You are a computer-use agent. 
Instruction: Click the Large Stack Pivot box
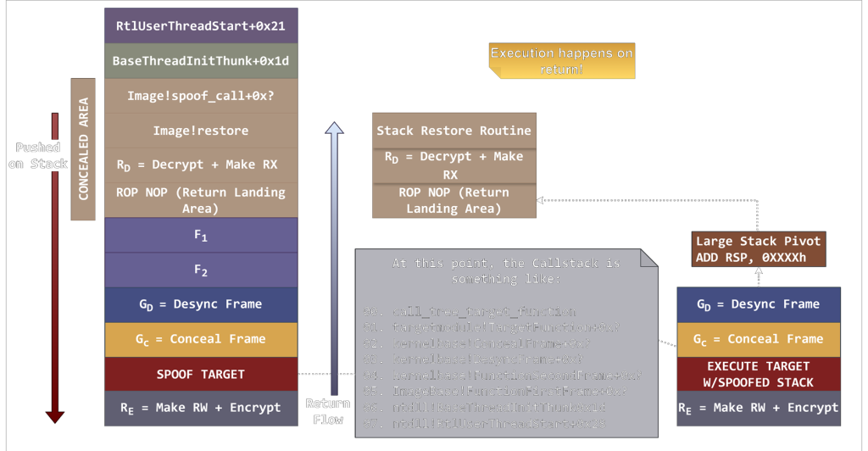(x=758, y=249)
